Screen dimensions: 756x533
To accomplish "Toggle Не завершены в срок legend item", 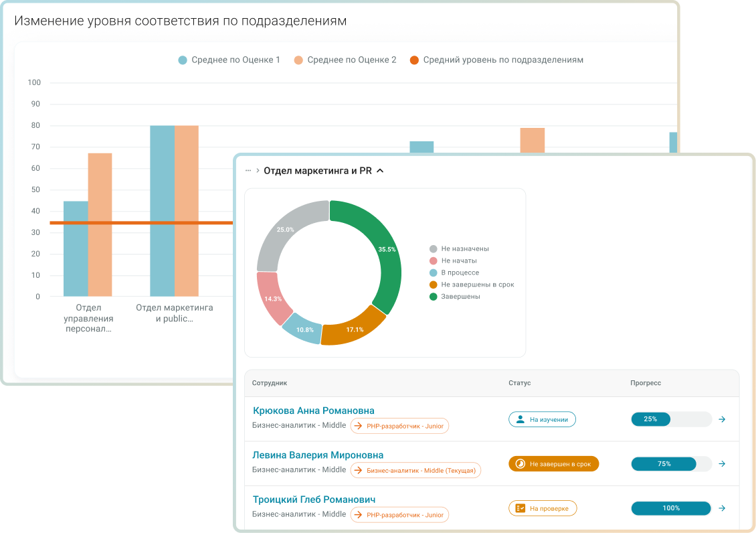I will click(472, 285).
